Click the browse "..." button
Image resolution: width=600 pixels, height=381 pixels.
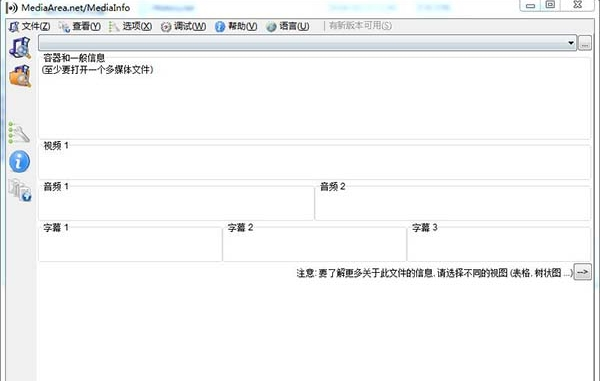[x=585, y=42]
